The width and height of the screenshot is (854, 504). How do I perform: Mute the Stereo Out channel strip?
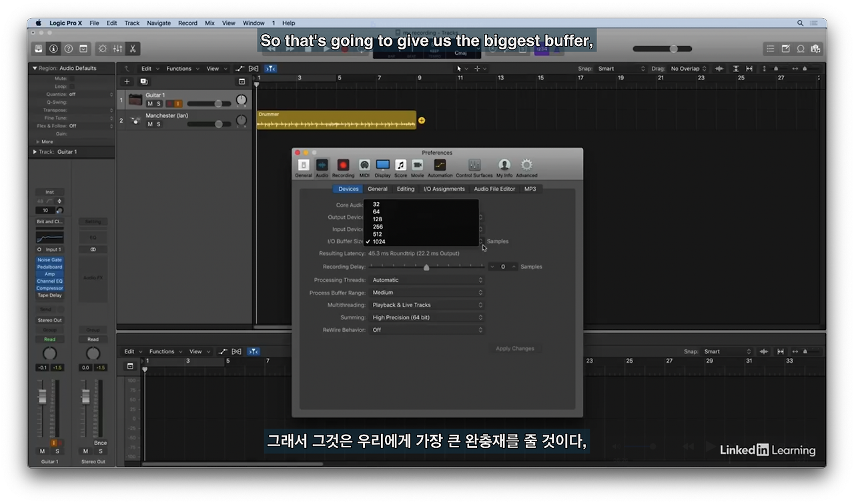pos(85,451)
